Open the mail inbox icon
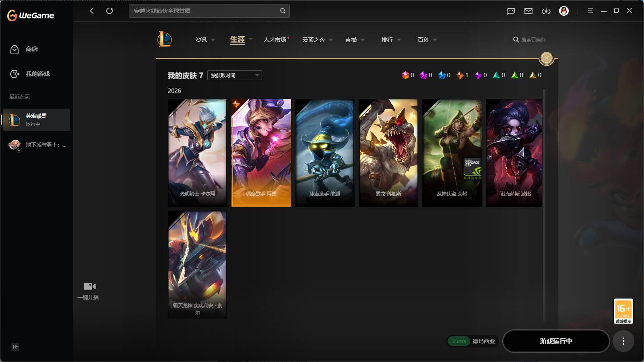644x362 pixels. 528,11
